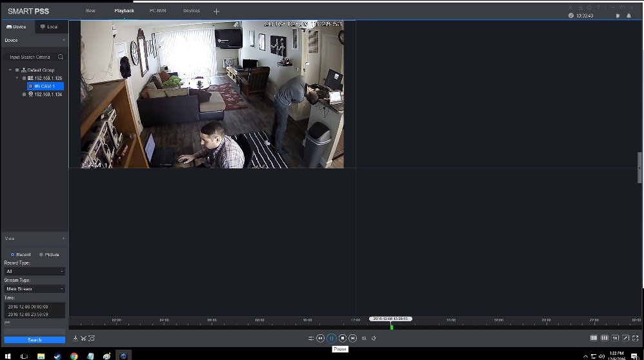The image size is (644, 360).
Task: Collapse the Device panel header
Action: pyautogui.click(x=34, y=40)
